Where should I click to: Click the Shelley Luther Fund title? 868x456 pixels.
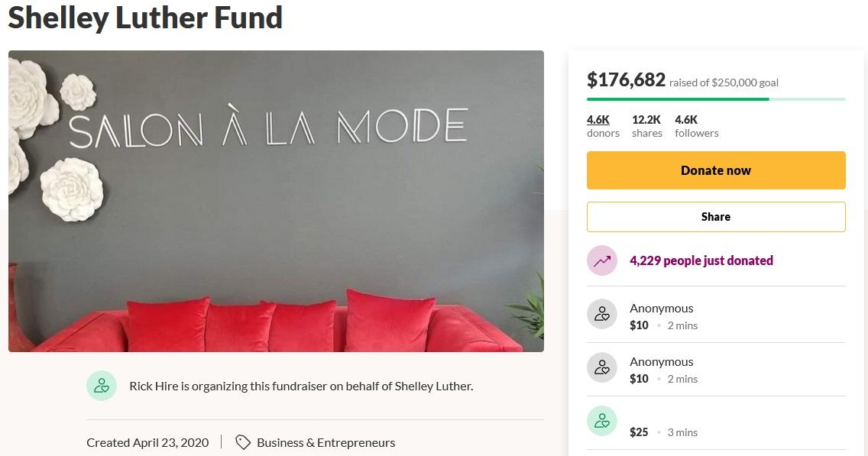pyautogui.click(x=145, y=17)
